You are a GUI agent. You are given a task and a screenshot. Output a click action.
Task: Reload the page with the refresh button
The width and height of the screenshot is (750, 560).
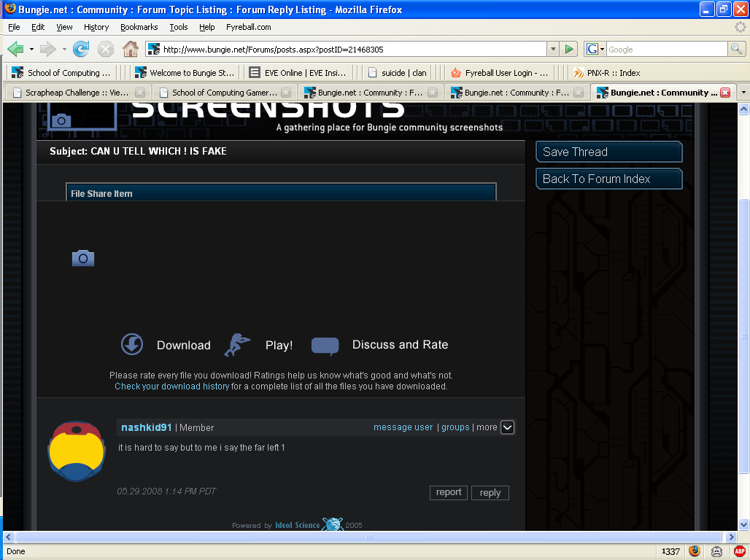[x=81, y=50]
